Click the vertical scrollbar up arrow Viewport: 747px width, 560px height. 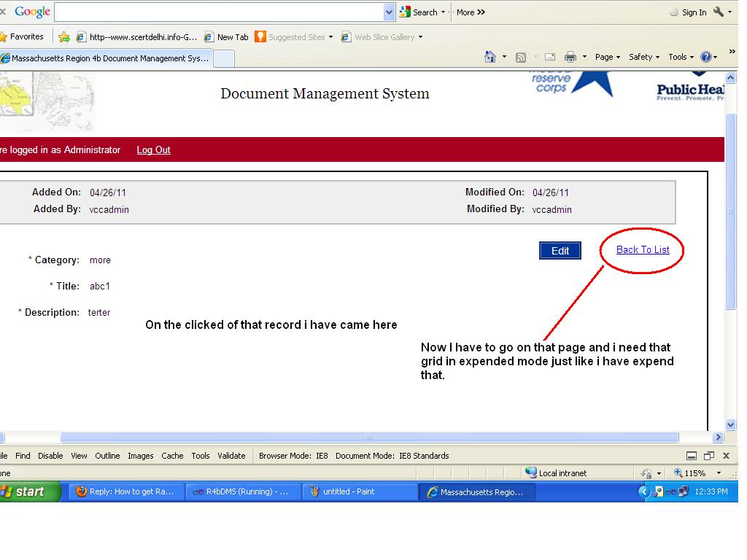731,77
